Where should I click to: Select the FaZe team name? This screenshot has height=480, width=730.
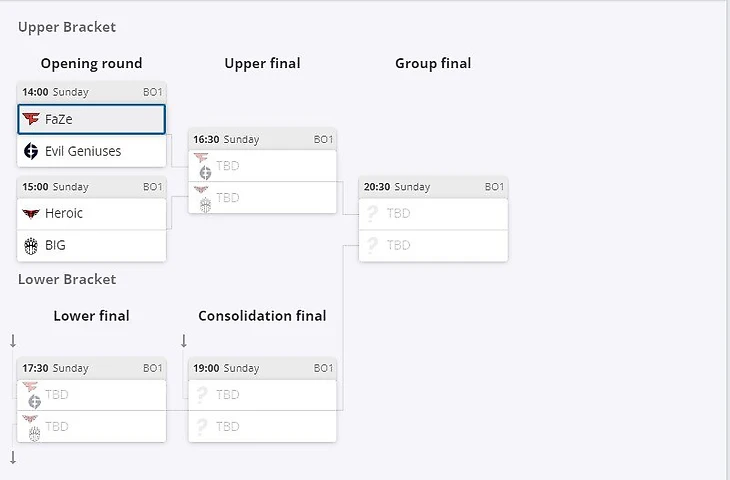59,119
